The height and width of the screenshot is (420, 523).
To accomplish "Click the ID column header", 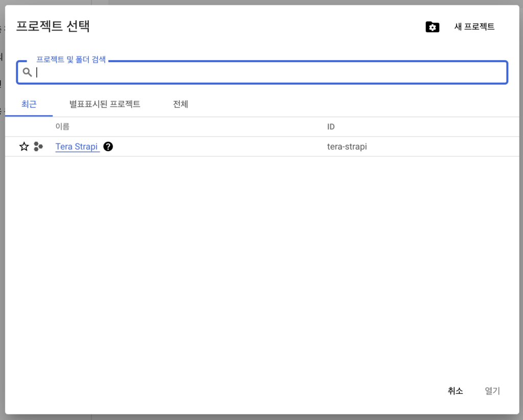I will tap(331, 127).
